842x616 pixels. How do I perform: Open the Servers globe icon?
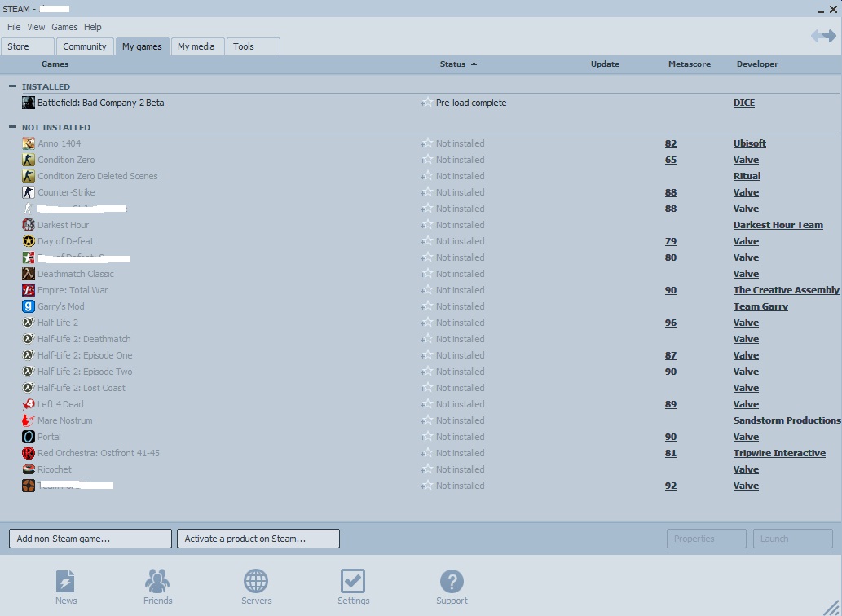(x=256, y=582)
